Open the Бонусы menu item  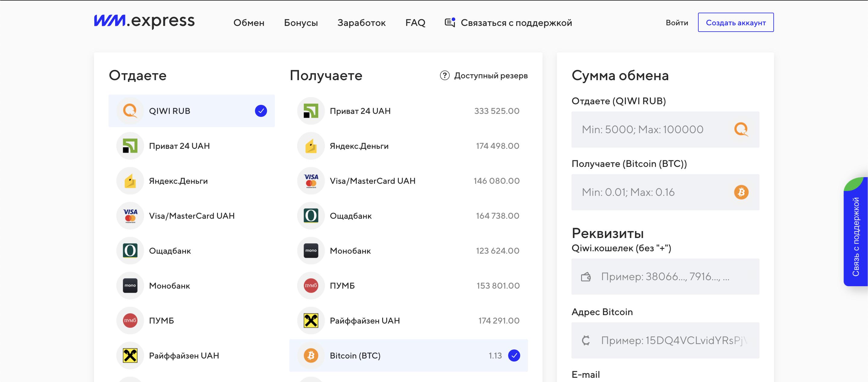click(300, 23)
